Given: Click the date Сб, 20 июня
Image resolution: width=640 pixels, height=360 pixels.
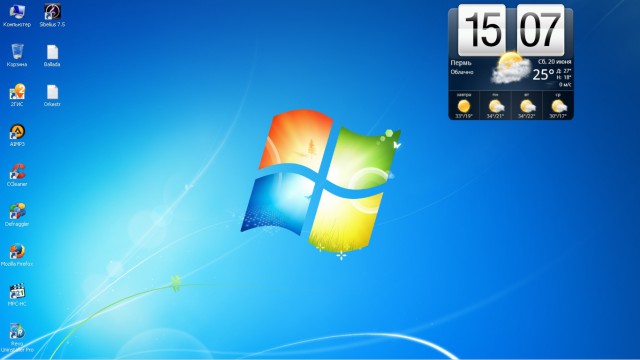Looking at the screenshot, I should tap(555, 62).
